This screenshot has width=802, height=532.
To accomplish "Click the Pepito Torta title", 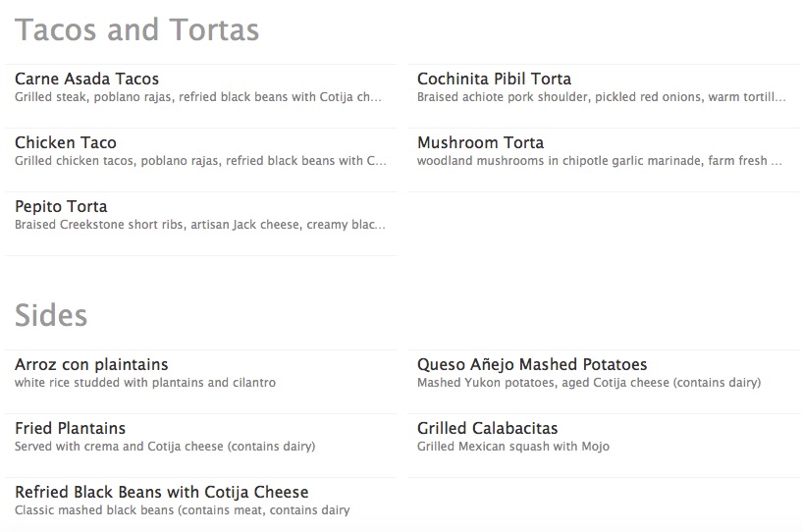I will pyautogui.click(x=61, y=207).
